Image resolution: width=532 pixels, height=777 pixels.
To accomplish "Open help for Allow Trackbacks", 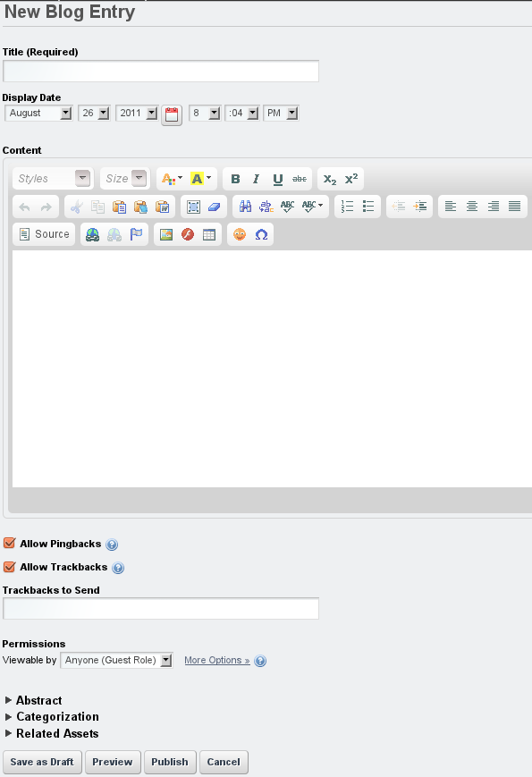I will coord(118,568).
